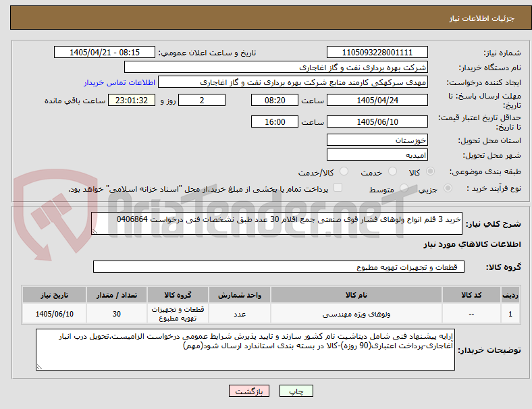This screenshot has width=532, height=409.
Task: Click the امیدیه city field
Action: point(377,155)
